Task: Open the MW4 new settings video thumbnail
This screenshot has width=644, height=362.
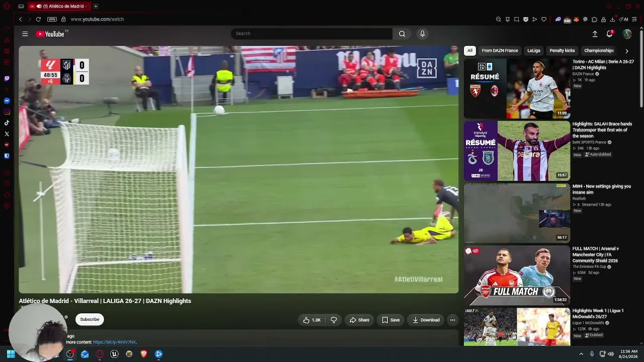Action: [x=517, y=213]
